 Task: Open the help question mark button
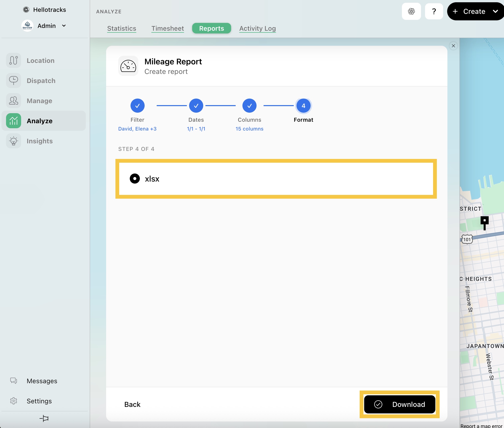pyautogui.click(x=434, y=11)
